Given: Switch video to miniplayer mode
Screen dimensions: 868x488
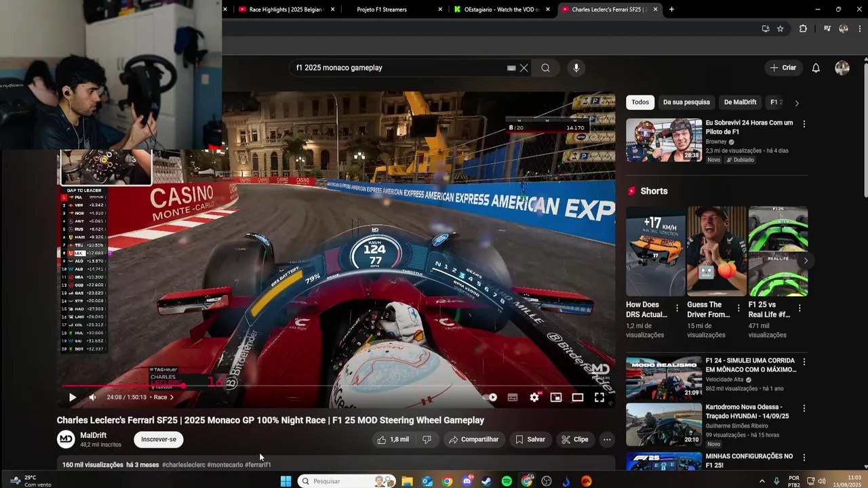Looking at the screenshot, I should [x=556, y=398].
